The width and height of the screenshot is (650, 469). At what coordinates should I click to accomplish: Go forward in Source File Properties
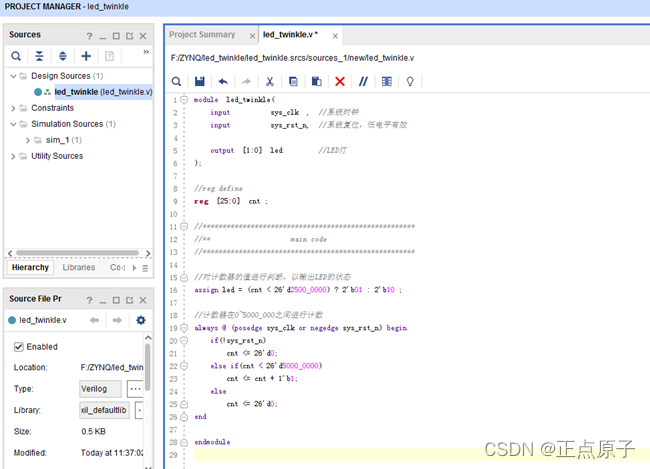(117, 320)
